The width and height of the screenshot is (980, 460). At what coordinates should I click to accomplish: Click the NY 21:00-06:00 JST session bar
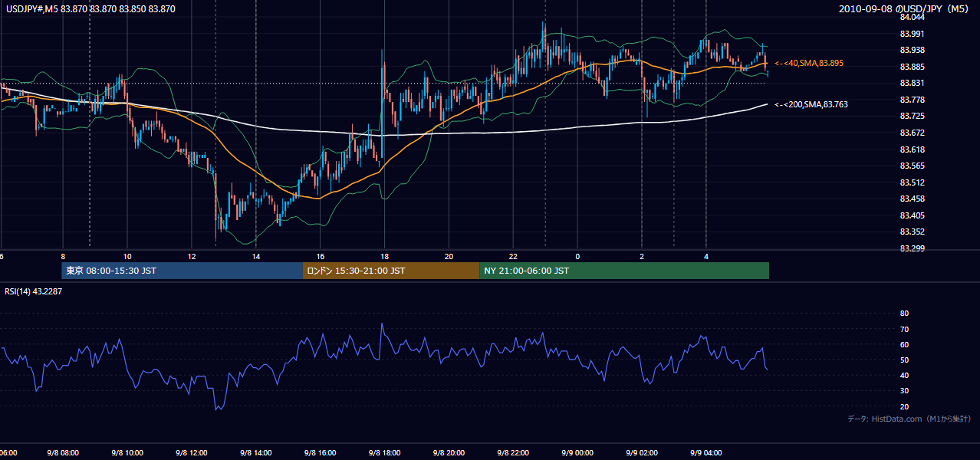coord(624,271)
